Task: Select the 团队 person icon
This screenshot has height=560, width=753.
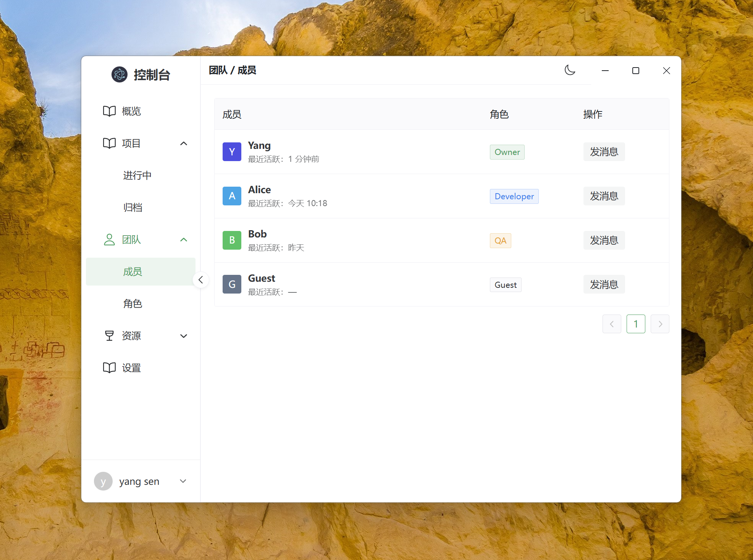Action: pyautogui.click(x=109, y=240)
